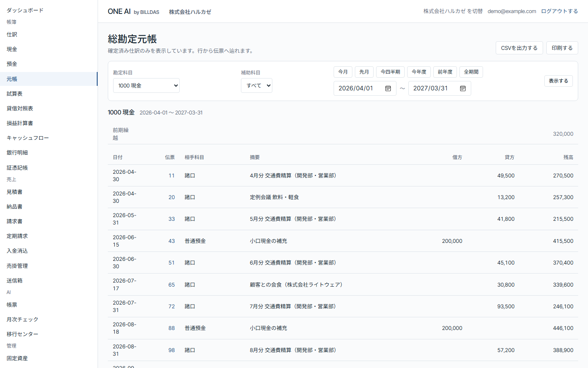Select the 先月 period preset
588x368 pixels.
point(364,72)
